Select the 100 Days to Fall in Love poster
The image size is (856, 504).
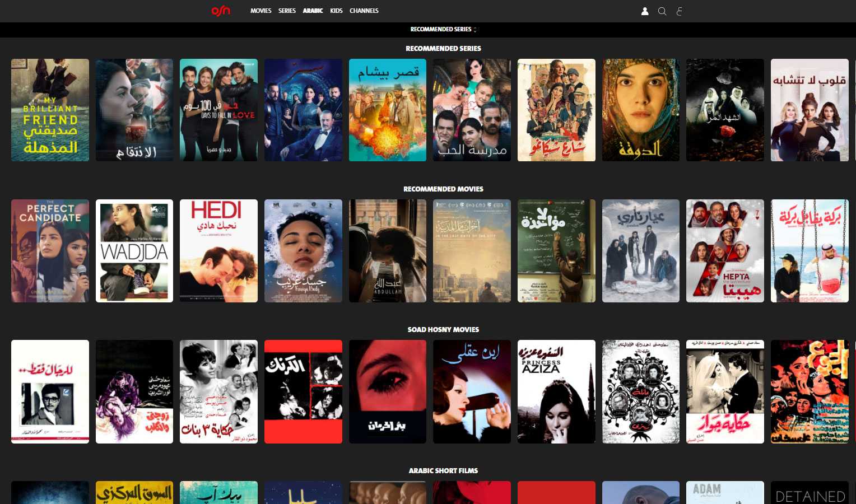[x=218, y=110]
